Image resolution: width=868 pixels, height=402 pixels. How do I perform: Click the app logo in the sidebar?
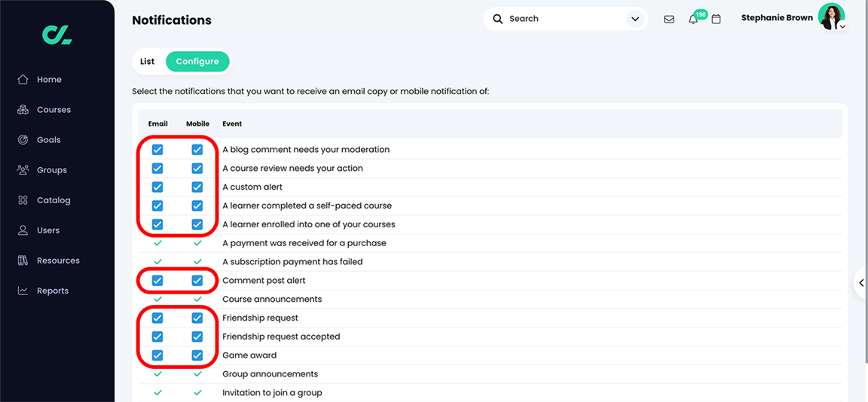[x=57, y=34]
